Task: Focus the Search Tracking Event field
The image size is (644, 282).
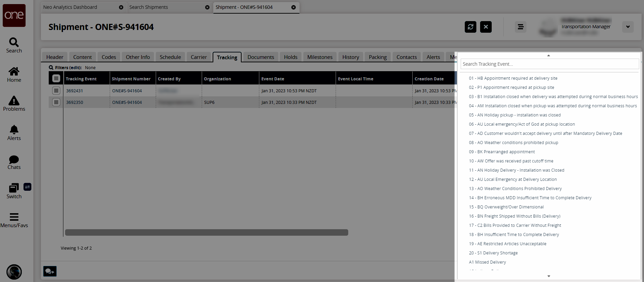Action: [550, 64]
